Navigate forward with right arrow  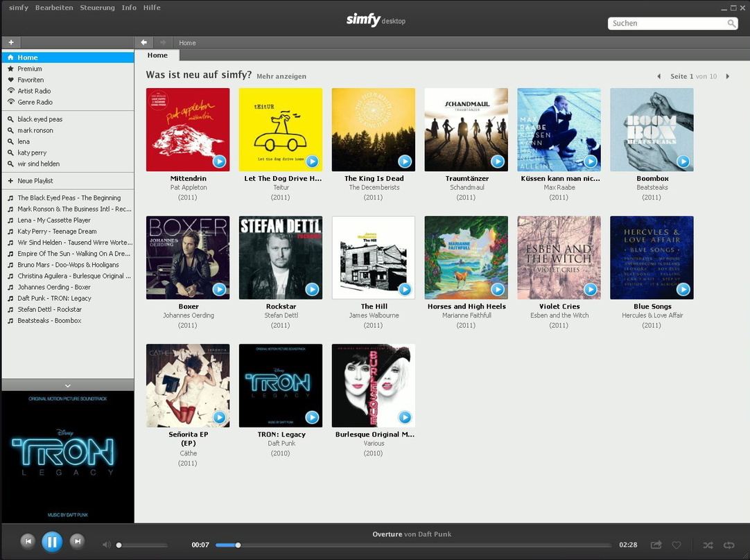(163, 42)
